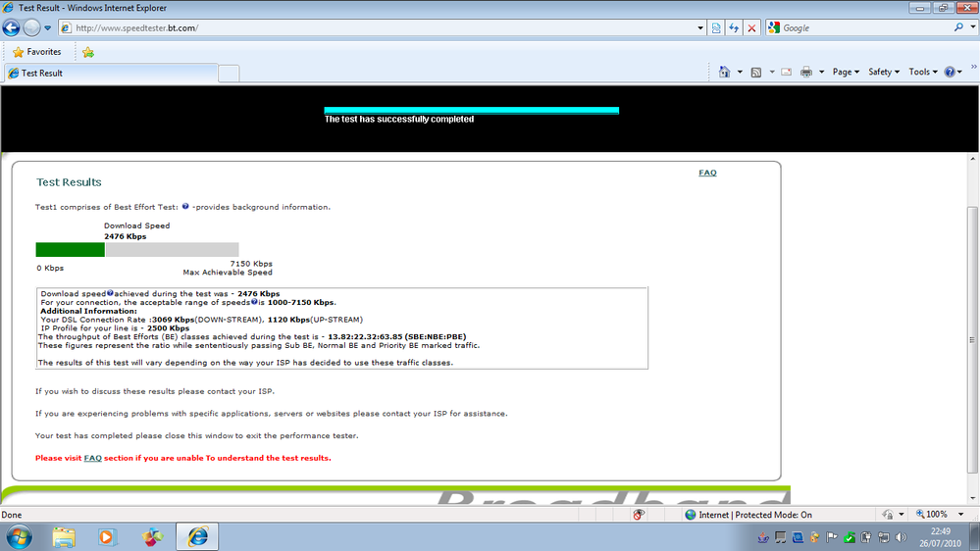Open the FAQ link at top right
This screenshot has height=551, width=980.
point(707,173)
